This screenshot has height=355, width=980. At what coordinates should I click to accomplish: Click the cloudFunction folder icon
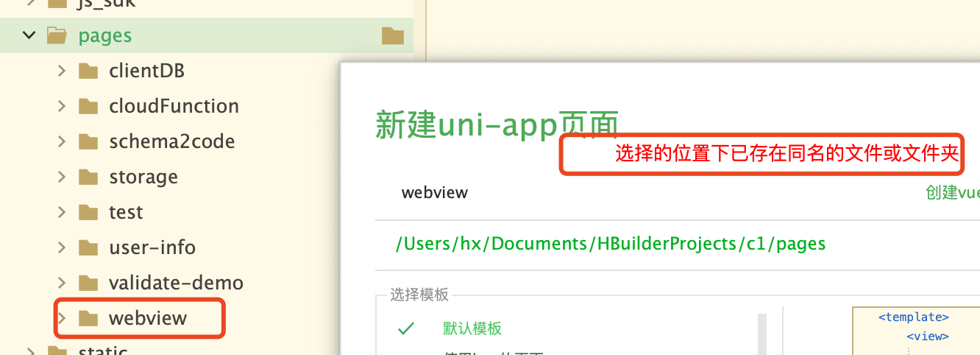(x=88, y=106)
